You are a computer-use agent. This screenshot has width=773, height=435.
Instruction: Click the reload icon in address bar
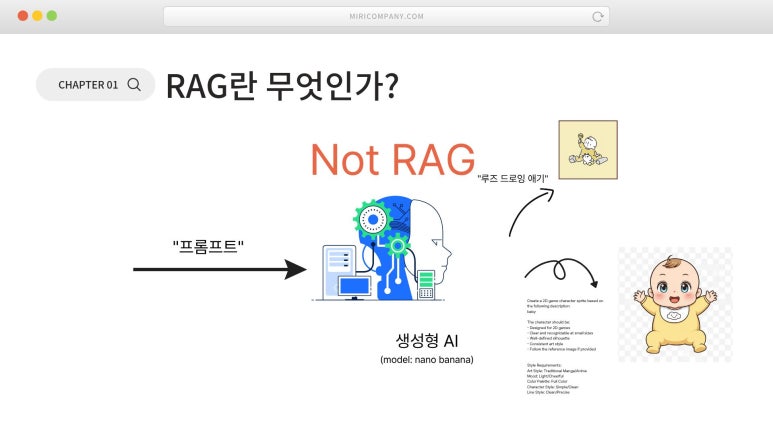597,17
